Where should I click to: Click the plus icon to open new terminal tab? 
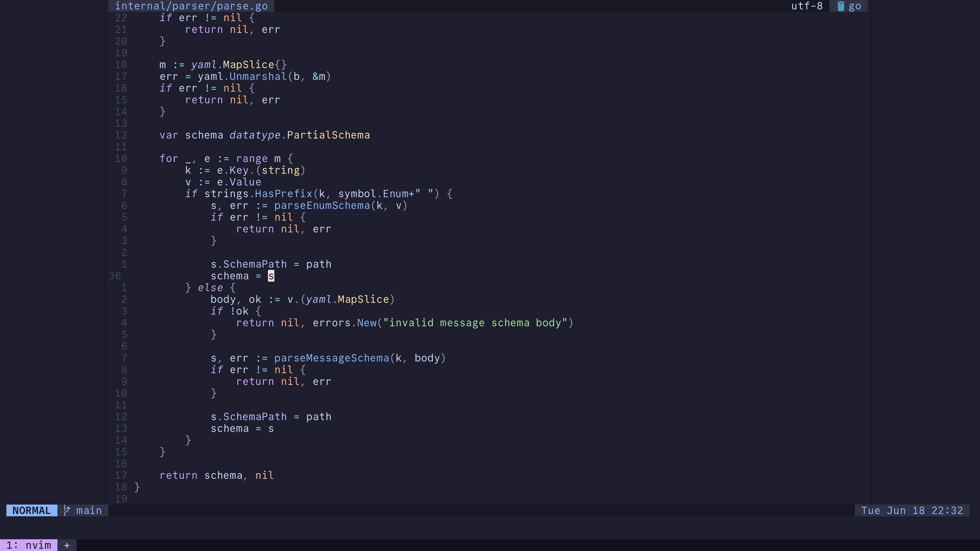coord(67,545)
